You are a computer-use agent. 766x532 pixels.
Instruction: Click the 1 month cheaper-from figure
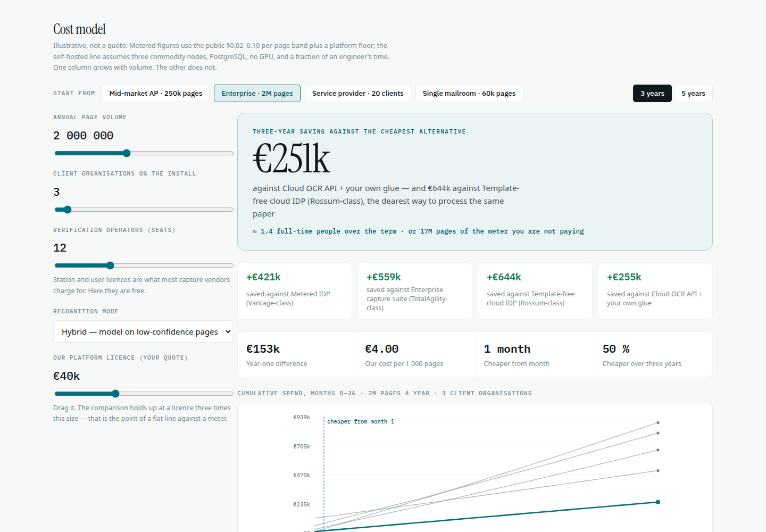507,349
